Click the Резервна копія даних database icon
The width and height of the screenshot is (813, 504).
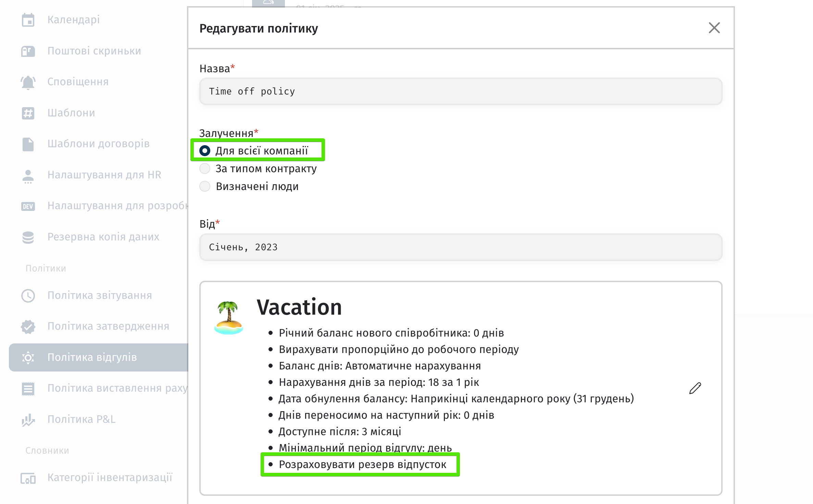tap(28, 237)
